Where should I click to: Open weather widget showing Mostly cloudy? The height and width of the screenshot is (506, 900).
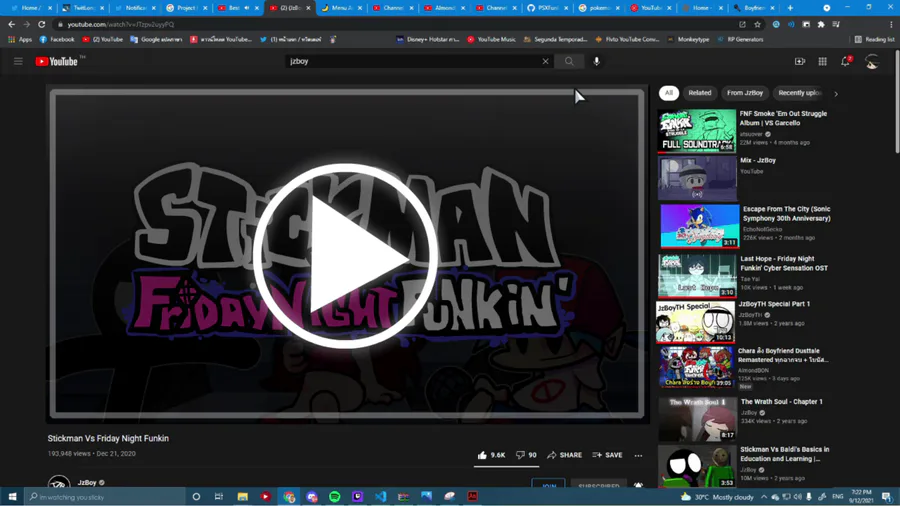[717, 497]
